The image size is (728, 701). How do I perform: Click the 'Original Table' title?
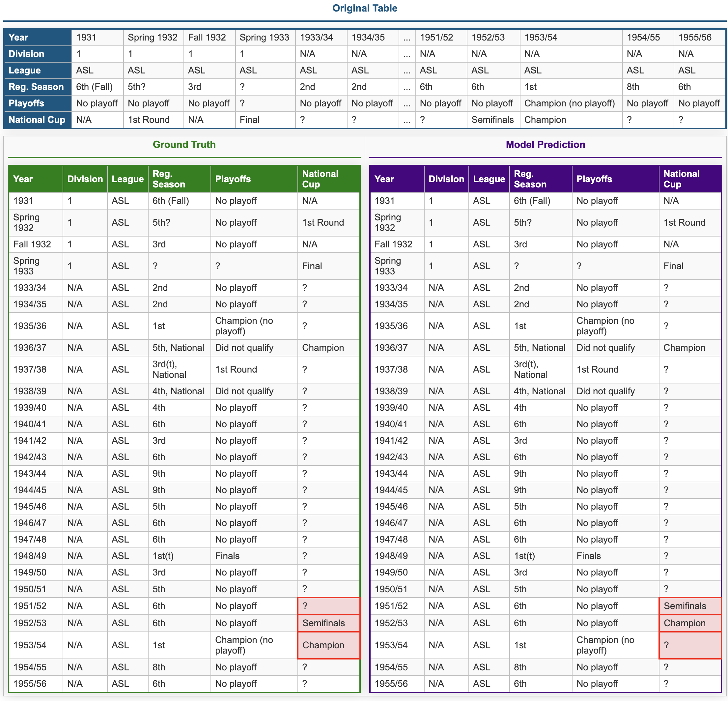pos(364,8)
